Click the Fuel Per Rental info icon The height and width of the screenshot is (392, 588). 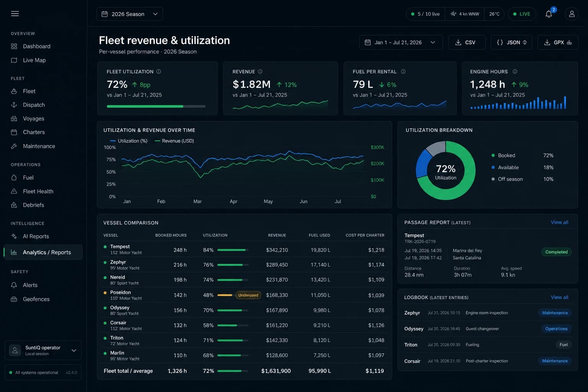coord(403,72)
